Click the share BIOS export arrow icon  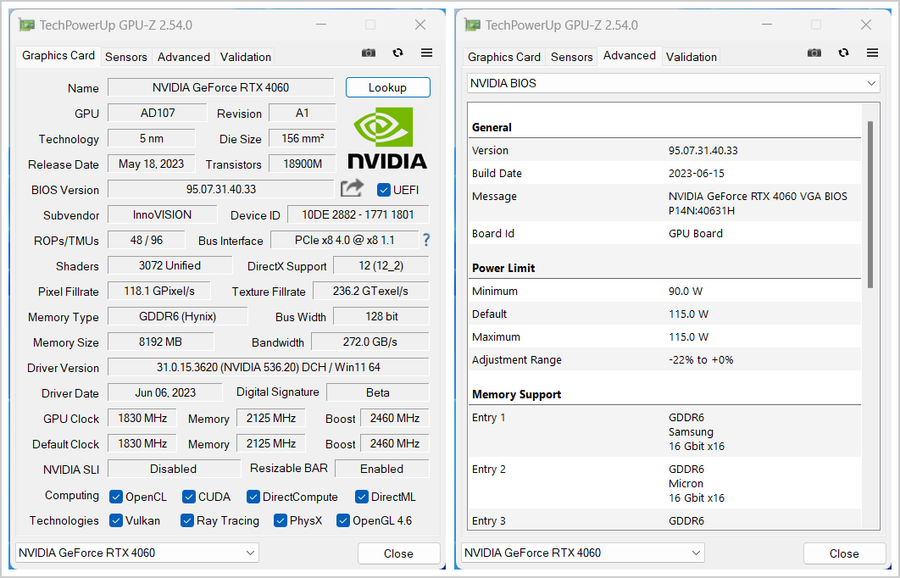tap(352, 188)
